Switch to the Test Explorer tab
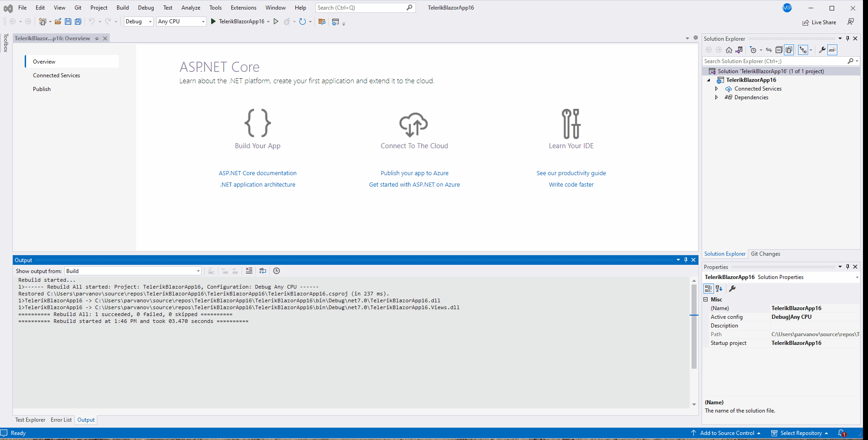The image size is (868, 440). [x=30, y=420]
